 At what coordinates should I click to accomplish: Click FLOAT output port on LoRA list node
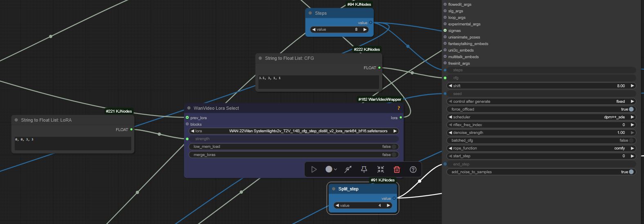pyautogui.click(x=131, y=129)
